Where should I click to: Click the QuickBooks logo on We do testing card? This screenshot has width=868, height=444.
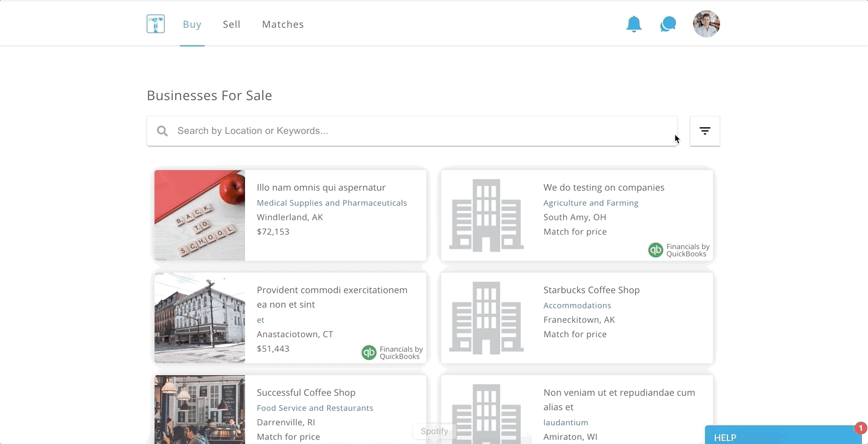coord(656,250)
